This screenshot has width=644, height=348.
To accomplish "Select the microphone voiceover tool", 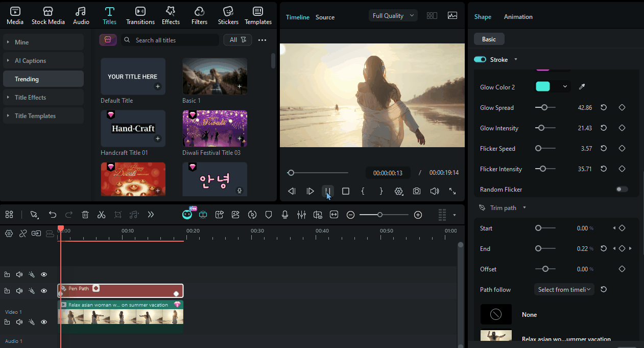I will pos(285,215).
